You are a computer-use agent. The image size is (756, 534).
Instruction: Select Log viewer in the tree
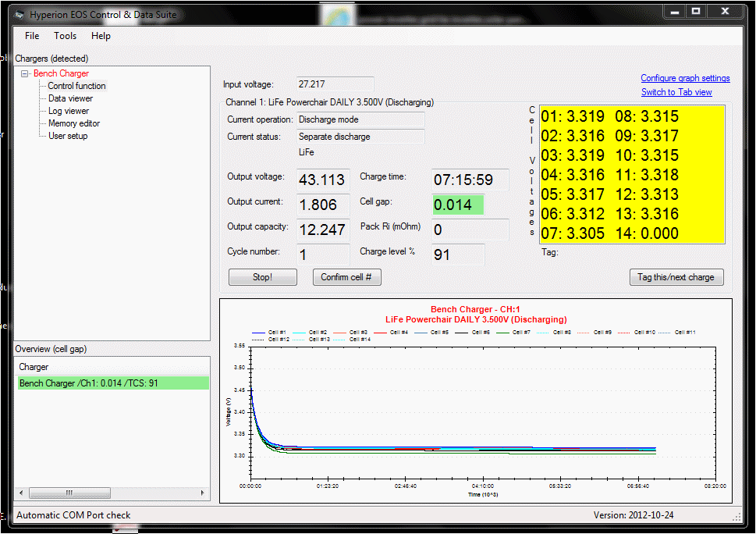click(x=69, y=111)
